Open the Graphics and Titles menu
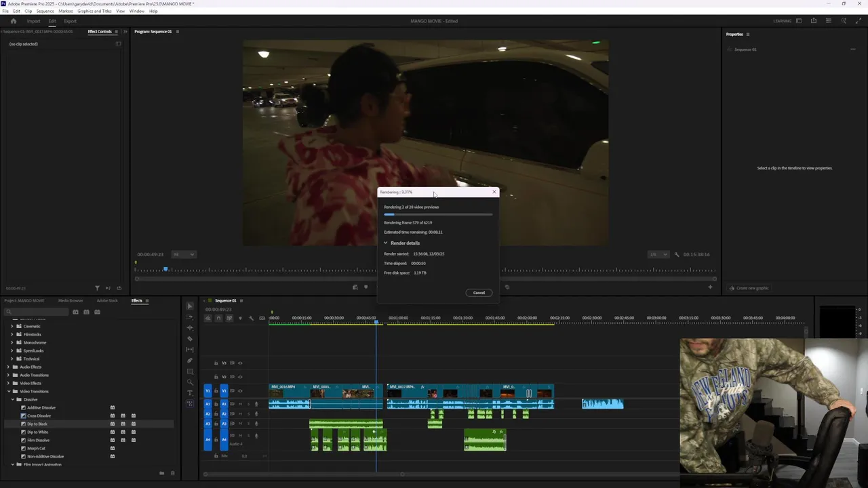Image resolution: width=868 pixels, height=488 pixels. [94, 12]
